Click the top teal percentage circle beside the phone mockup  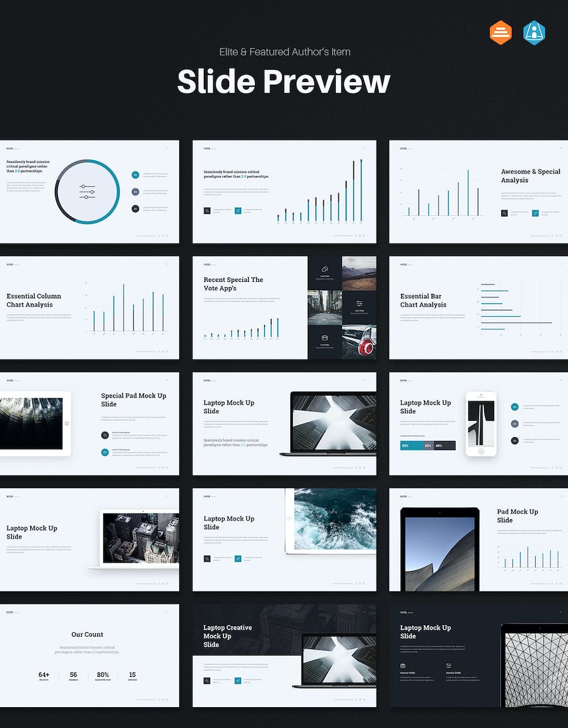(515, 407)
